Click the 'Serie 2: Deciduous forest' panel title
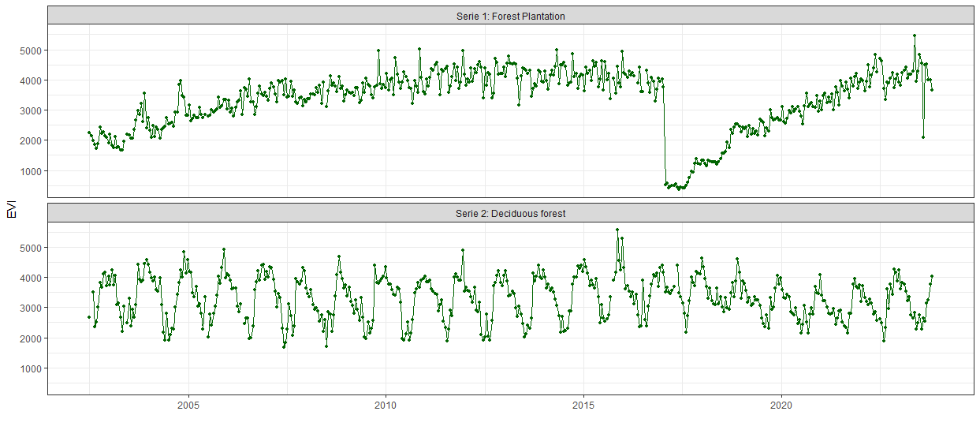980x430 pixels. click(x=510, y=213)
